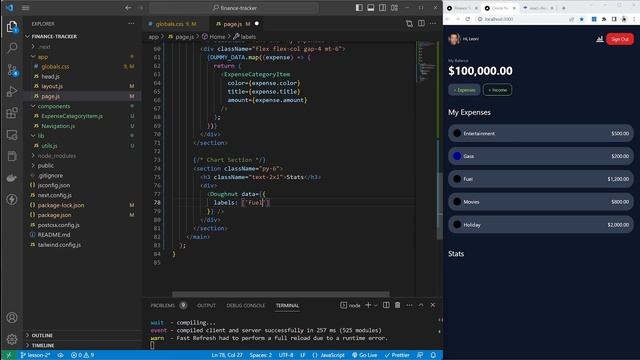This screenshot has height=360, width=640.
Task: Go back with the navigation arrow
Action: click(128, 8)
